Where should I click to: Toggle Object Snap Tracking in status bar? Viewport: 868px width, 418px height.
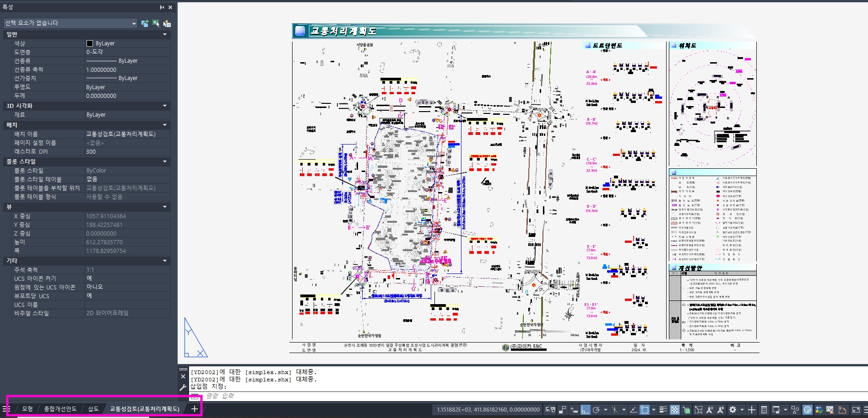coord(634,410)
